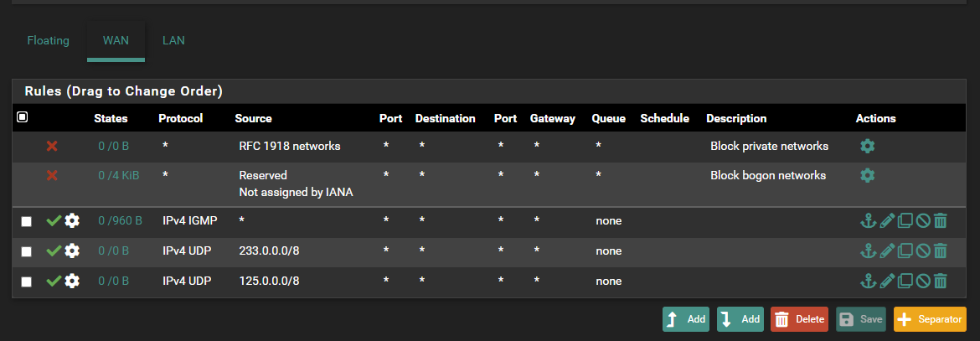Viewport: 980px width, 341px height.
Task: Click the orange Separator button
Action: coord(930,319)
